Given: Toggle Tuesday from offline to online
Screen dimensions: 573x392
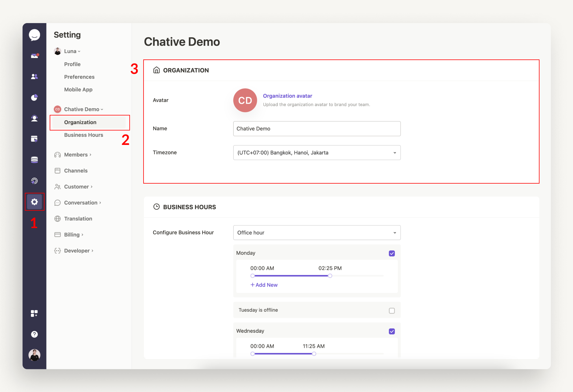Looking at the screenshot, I should pos(392,310).
